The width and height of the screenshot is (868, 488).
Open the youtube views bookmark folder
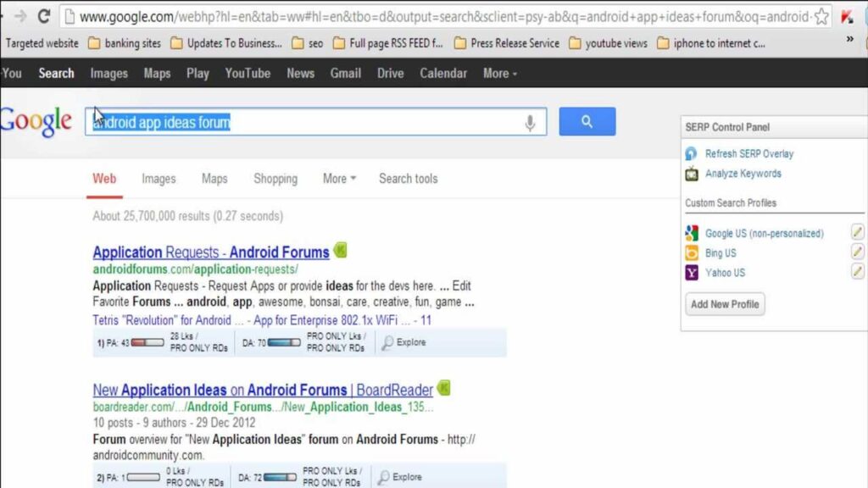[x=608, y=43]
